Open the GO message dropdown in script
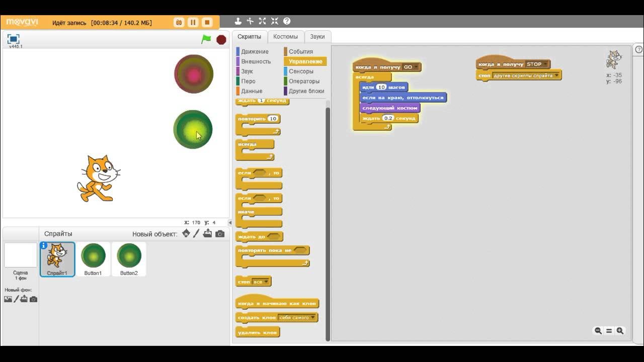The height and width of the screenshot is (362, 644). point(411,67)
